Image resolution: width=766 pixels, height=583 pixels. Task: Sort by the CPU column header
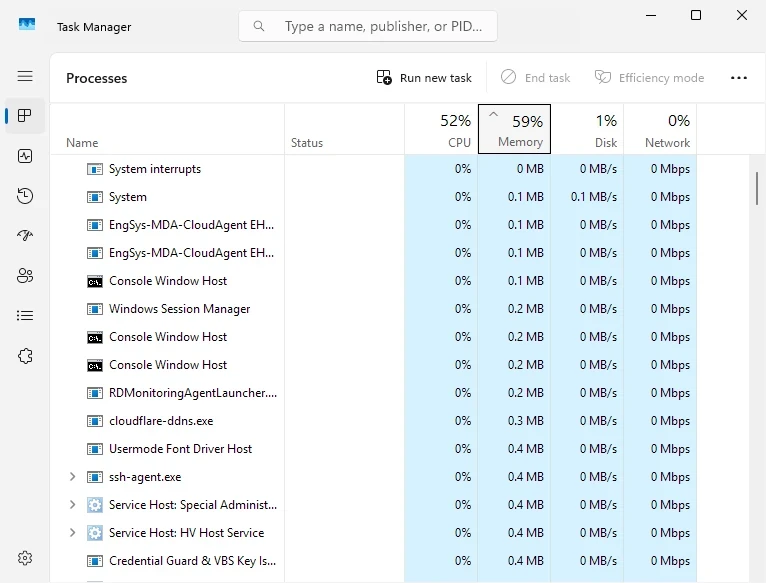[441, 129]
